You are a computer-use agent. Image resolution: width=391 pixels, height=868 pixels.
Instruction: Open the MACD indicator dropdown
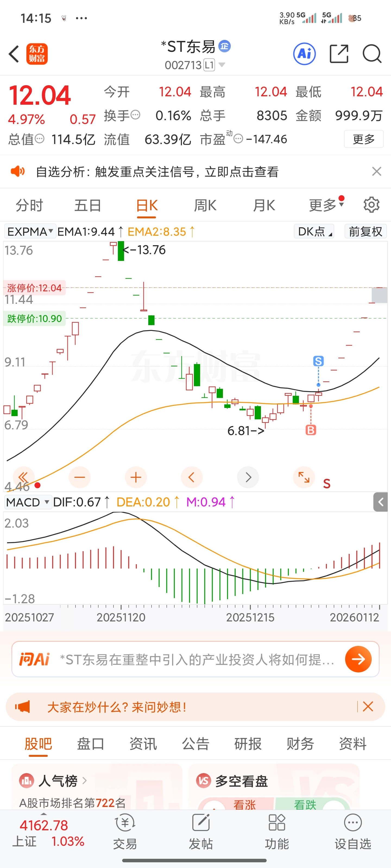(x=28, y=502)
